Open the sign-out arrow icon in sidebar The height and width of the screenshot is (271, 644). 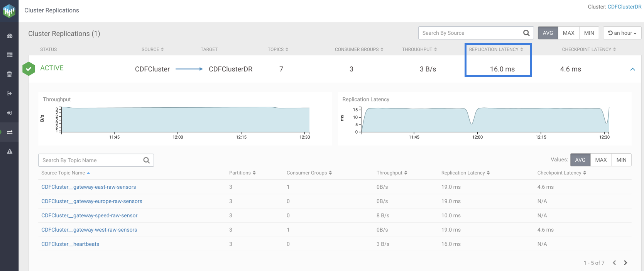[10, 93]
